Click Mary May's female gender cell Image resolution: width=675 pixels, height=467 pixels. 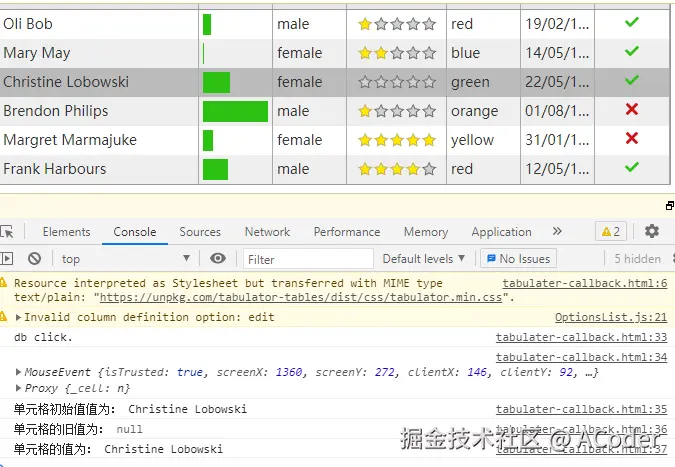point(310,53)
